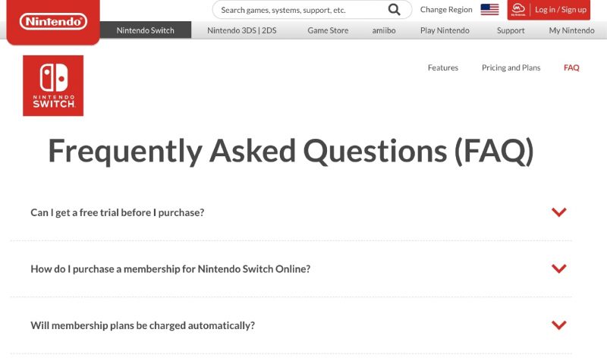Click the red Nintendo Switch logo

53,86
